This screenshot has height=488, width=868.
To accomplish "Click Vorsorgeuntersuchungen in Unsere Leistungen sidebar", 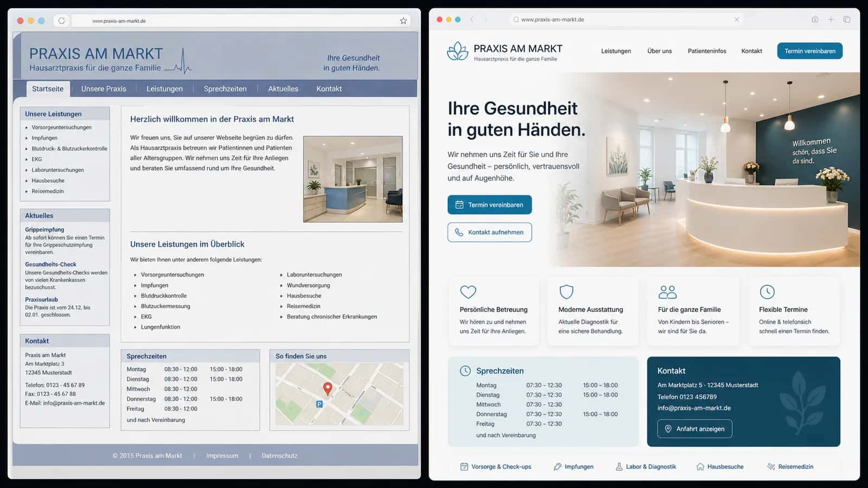I will pyautogui.click(x=61, y=127).
